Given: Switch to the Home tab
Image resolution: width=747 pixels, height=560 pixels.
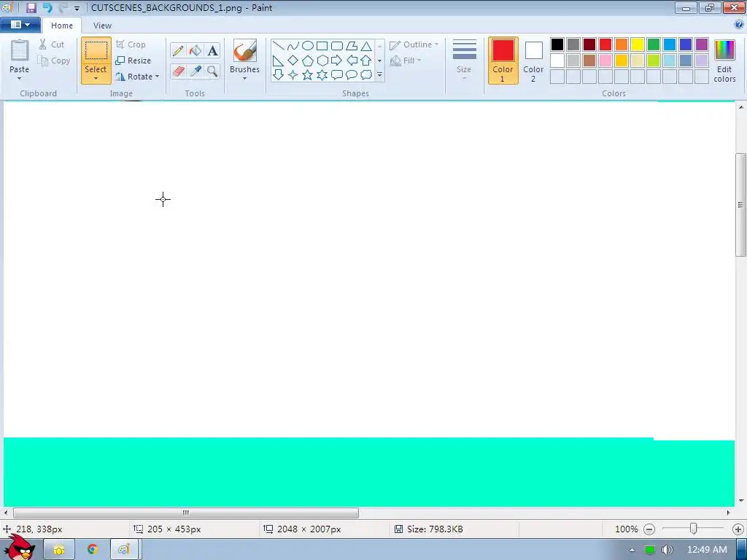Looking at the screenshot, I should (62, 26).
